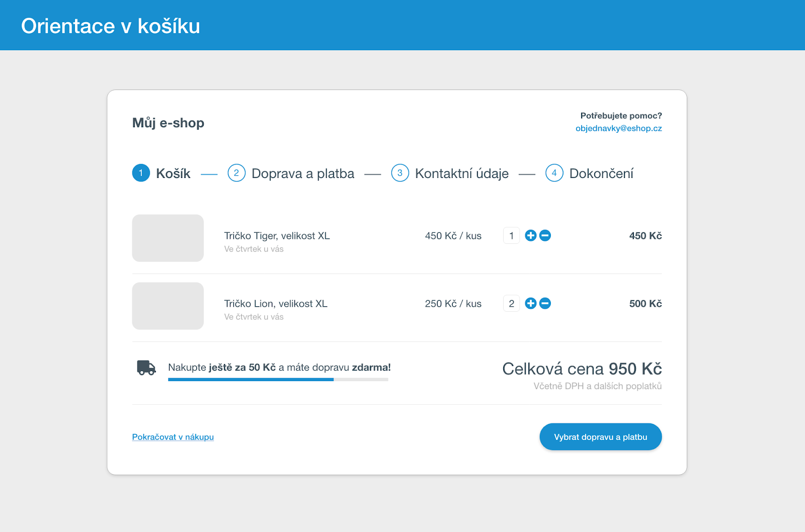Go to the Kontaktní údaje step
Image resolution: width=805 pixels, height=532 pixels.
tap(462, 173)
